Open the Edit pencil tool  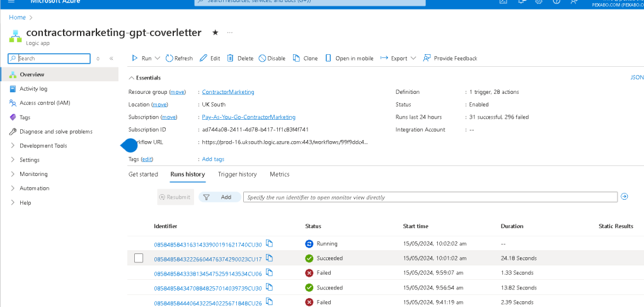click(210, 59)
